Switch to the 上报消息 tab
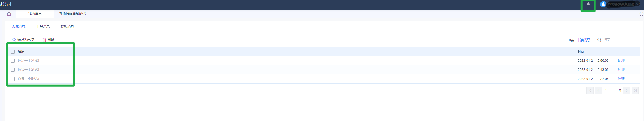This screenshot has width=644, height=121. pyautogui.click(x=43, y=27)
